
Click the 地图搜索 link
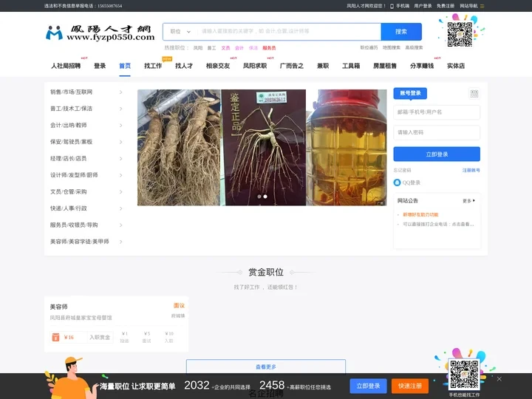pyautogui.click(x=392, y=47)
